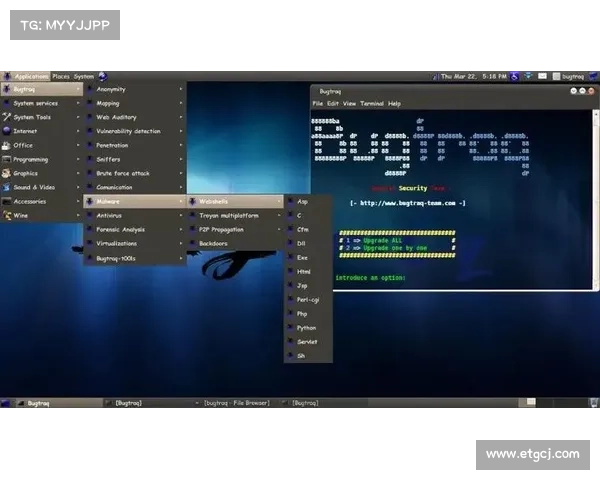
Task: Choose the Dll webshell entry
Action: click(x=308, y=243)
